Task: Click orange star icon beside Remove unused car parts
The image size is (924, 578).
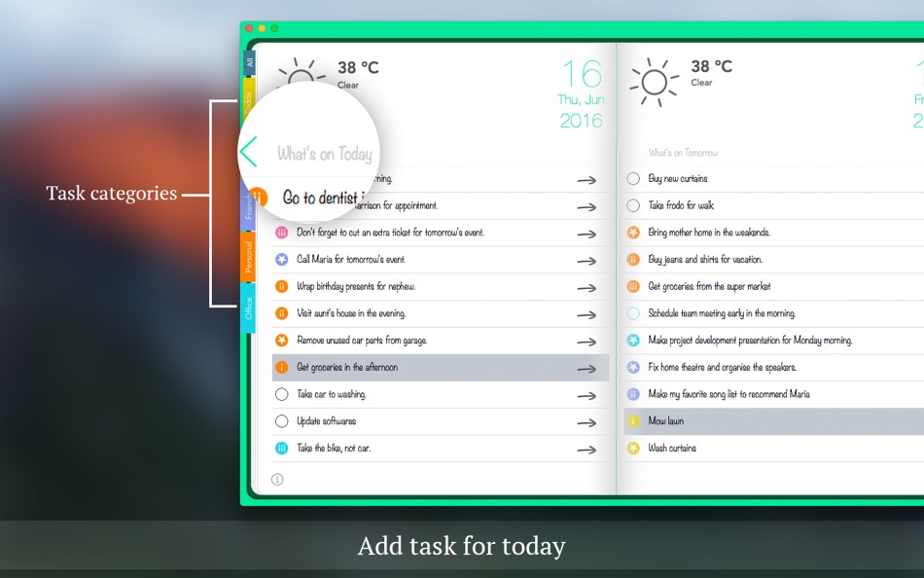Action: tap(282, 341)
